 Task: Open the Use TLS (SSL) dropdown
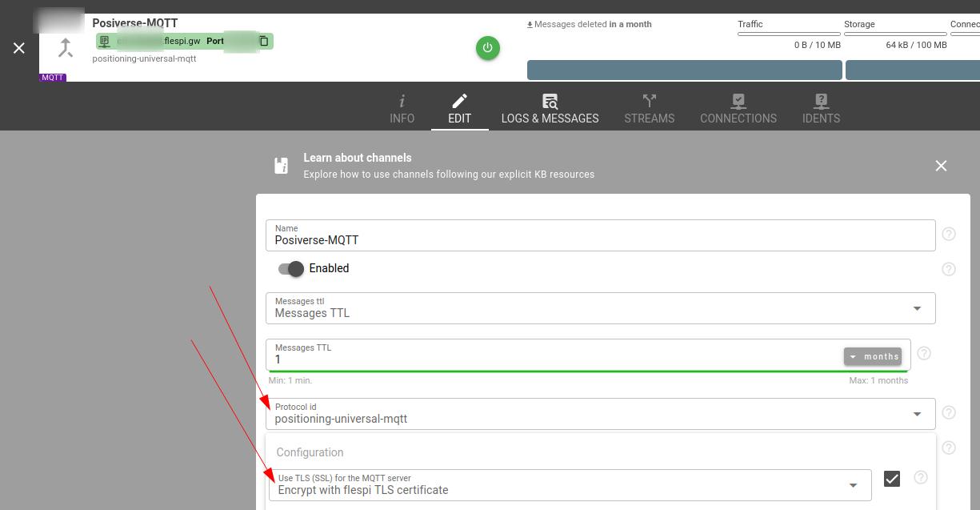pyautogui.click(x=853, y=485)
